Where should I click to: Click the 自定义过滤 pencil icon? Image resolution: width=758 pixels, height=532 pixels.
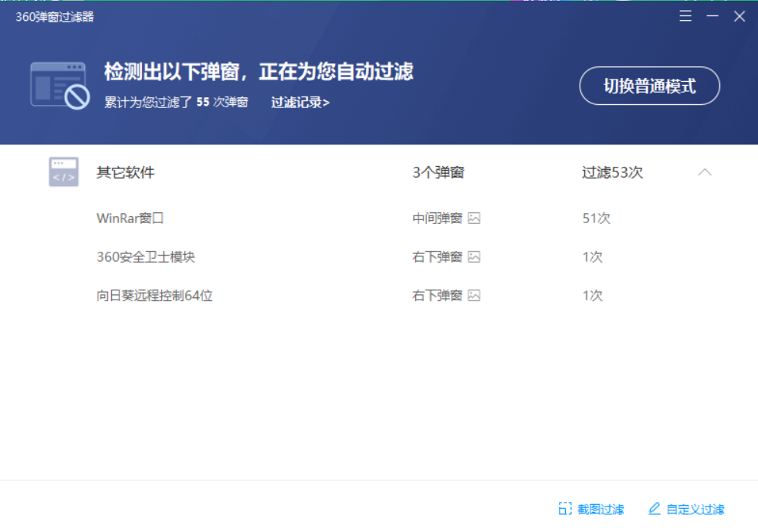coord(654,509)
